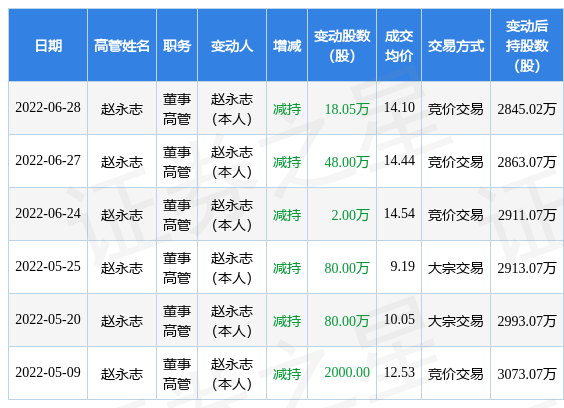Select the 2022-06-27 date cell

(x=48, y=160)
